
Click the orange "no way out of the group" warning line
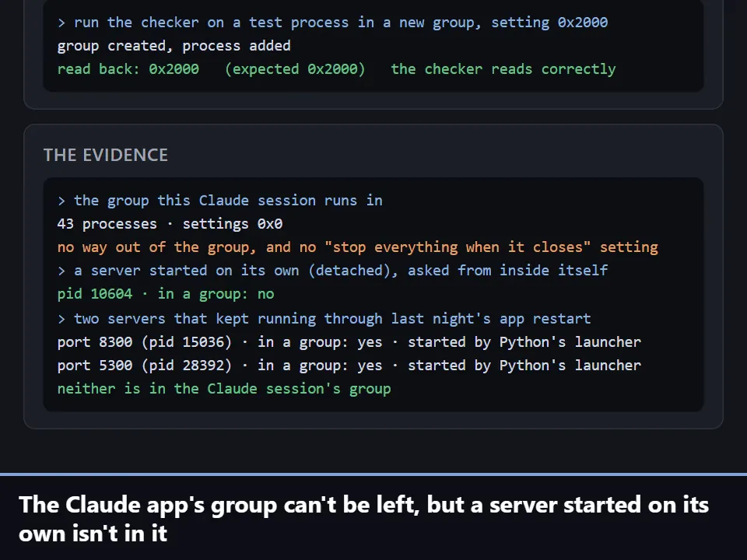coord(358,247)
